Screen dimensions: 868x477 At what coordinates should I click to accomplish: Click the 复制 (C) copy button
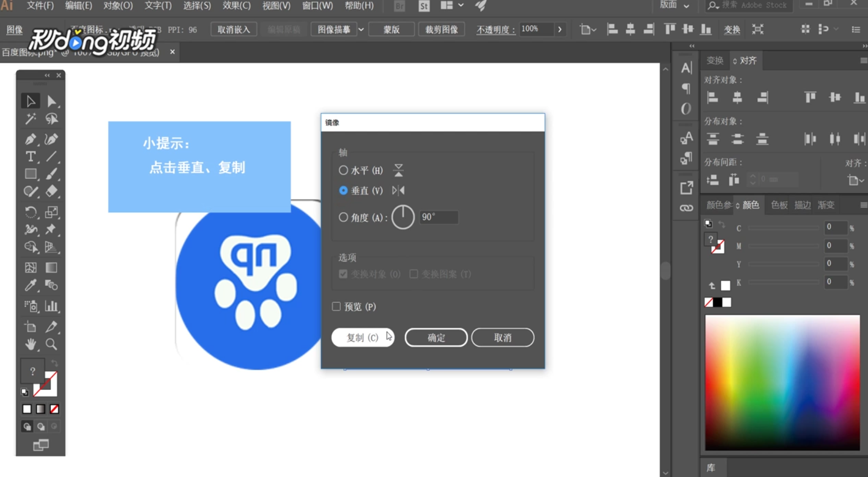coord(362,338)
